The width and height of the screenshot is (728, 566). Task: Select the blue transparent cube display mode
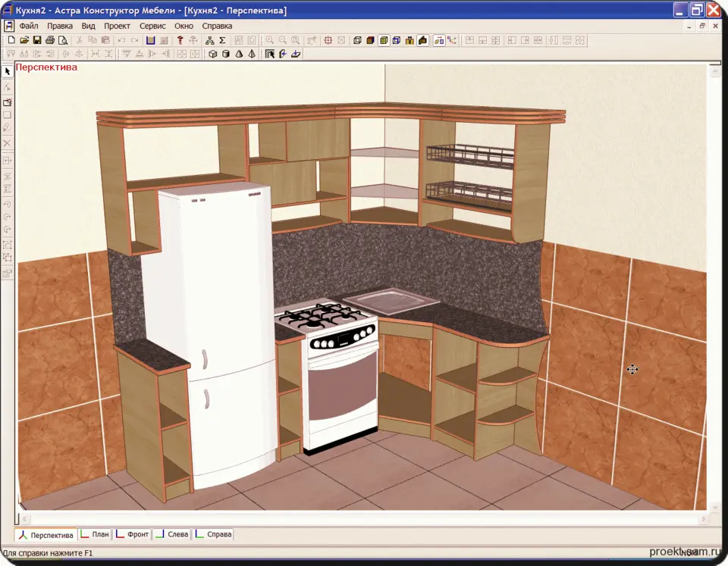tap(397, 40)
